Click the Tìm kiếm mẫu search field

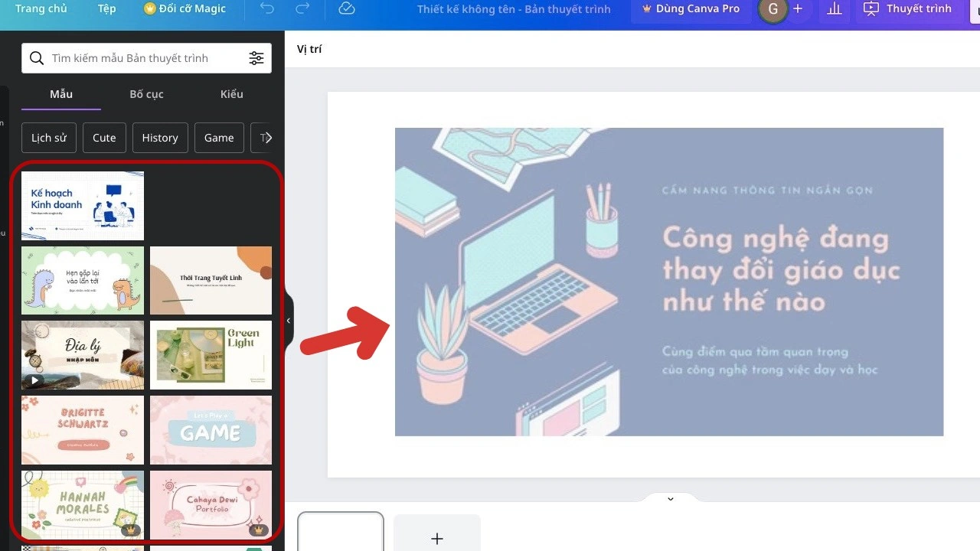(x=146, y=58)
